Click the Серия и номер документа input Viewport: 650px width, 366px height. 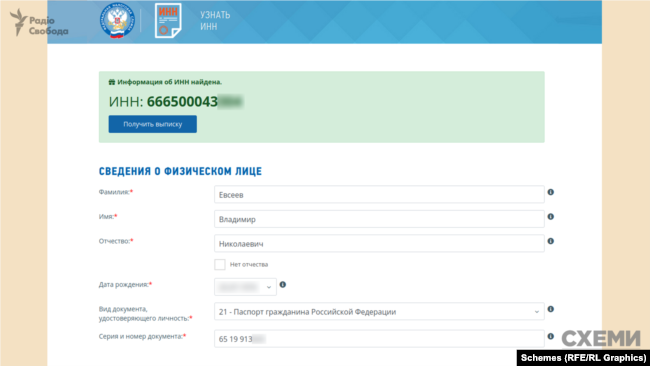[379, 339]
